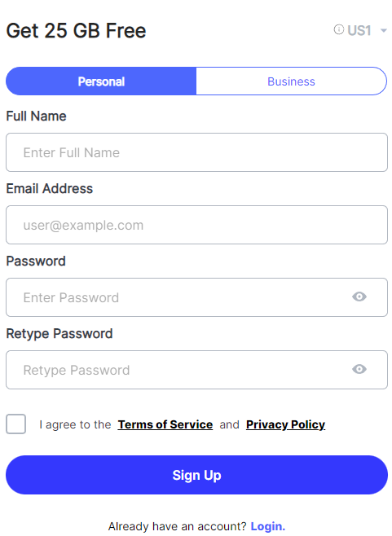Click the Full Name field label

(x=36, y=116)
